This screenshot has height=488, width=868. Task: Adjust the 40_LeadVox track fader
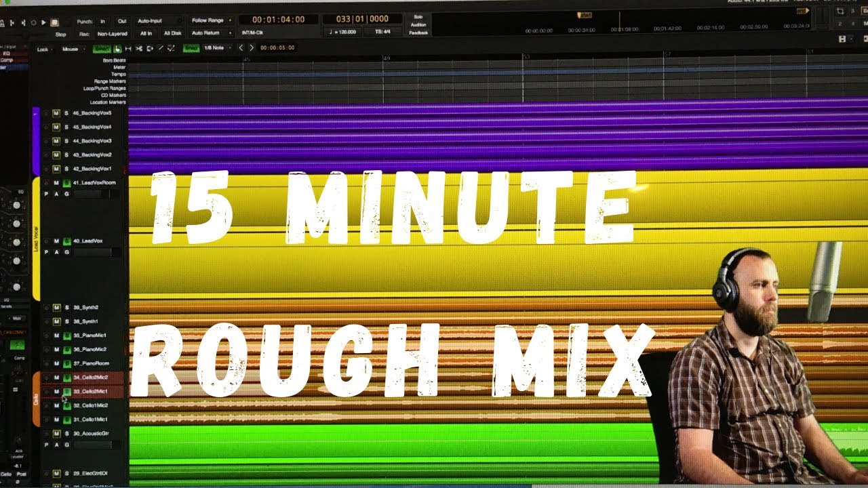[96, 252]
